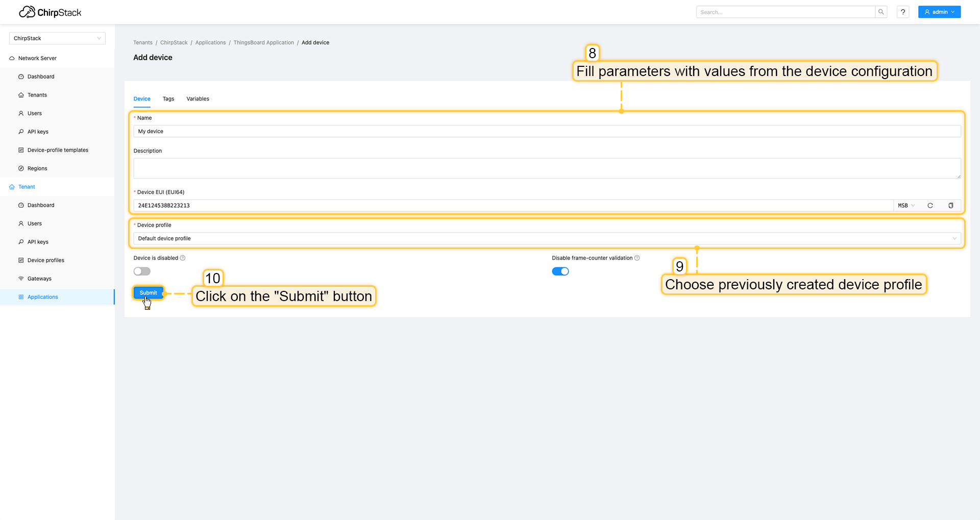Screen dimensions: 980x520
Task: Click the Submit button
Action: (148, 293)
